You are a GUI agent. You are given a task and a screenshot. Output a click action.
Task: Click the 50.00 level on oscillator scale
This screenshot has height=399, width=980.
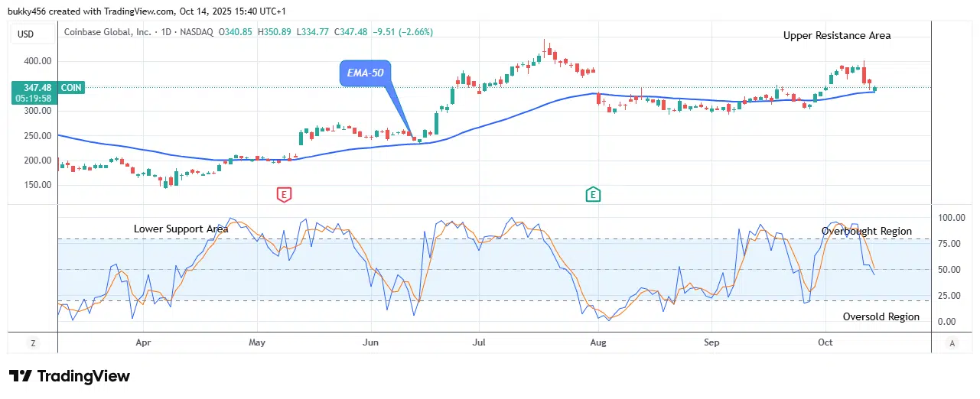[x=948, y=270]
